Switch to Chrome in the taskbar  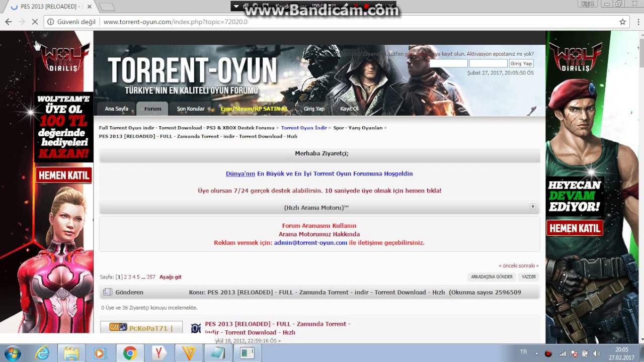coord(130,353)
